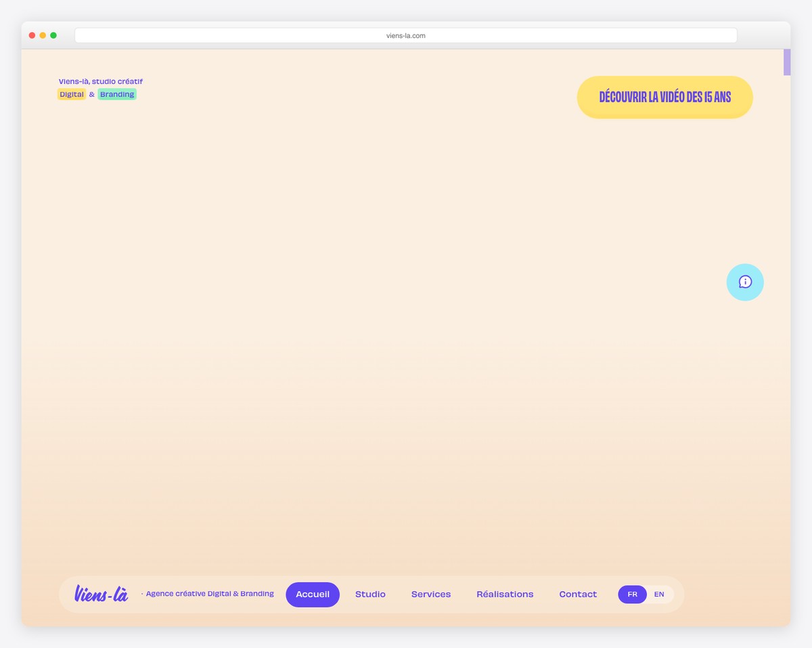Select the Accueil nav item

click(313, 595)
